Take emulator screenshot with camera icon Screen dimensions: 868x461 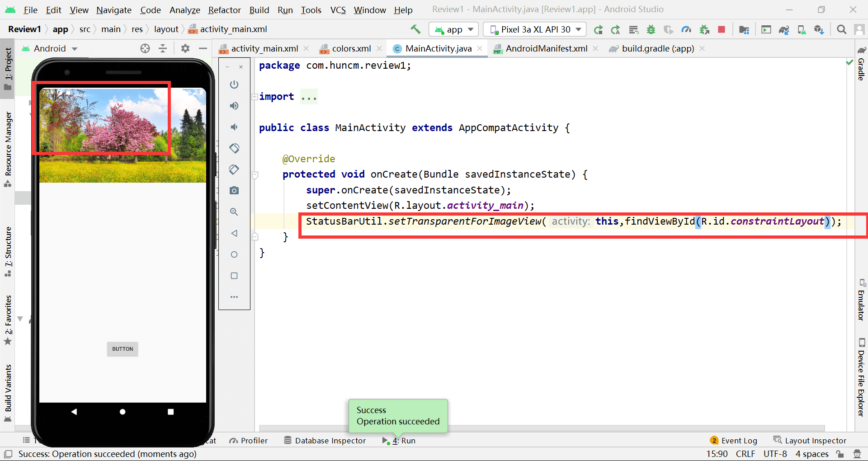pyautogui.click(x=234, y=190)
